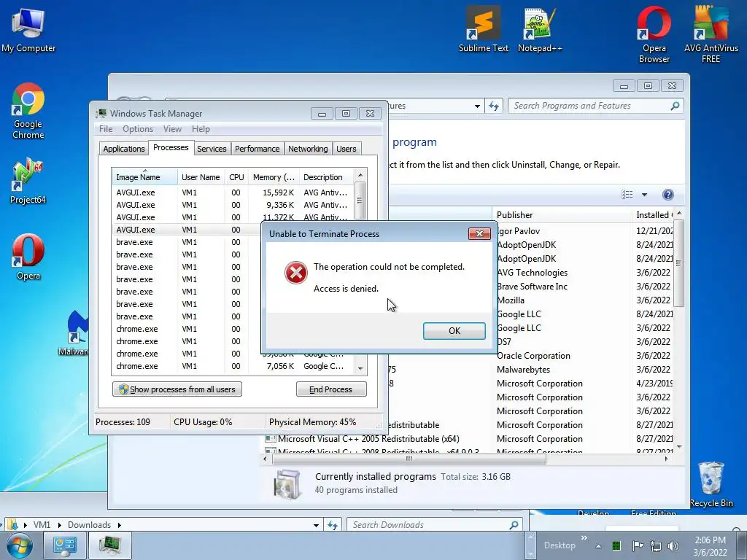The height and width of the screenshot is (560, 747).
Task: Click the red error icon in dialog
Action: (296, 273)
